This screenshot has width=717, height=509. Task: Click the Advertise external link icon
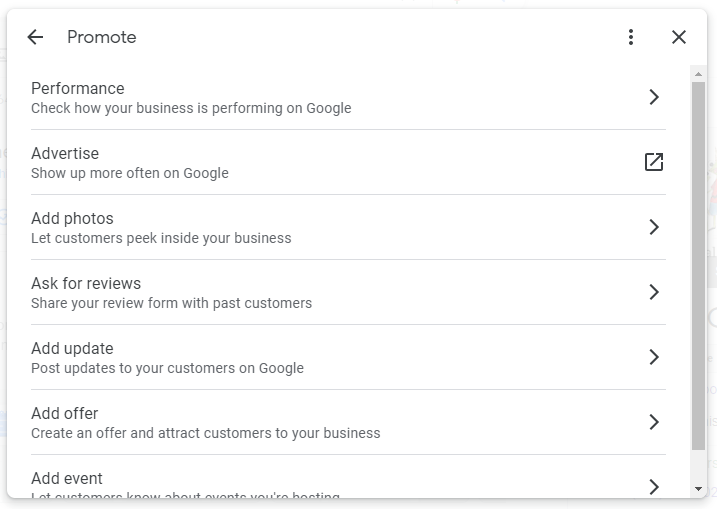pyautogui.click(x=654, y=162)
